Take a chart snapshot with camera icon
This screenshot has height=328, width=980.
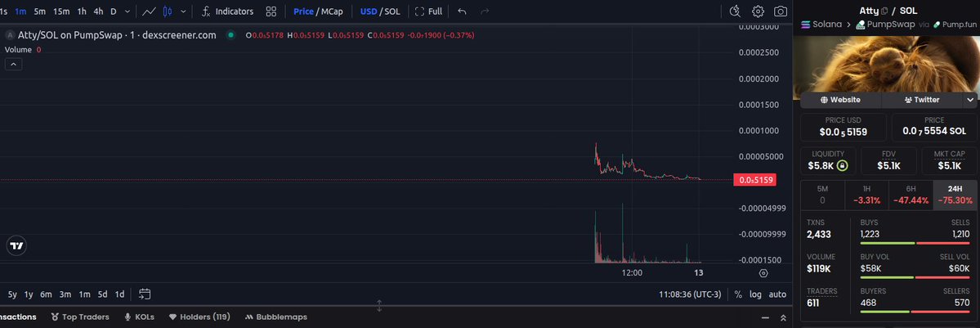point(781,11)
